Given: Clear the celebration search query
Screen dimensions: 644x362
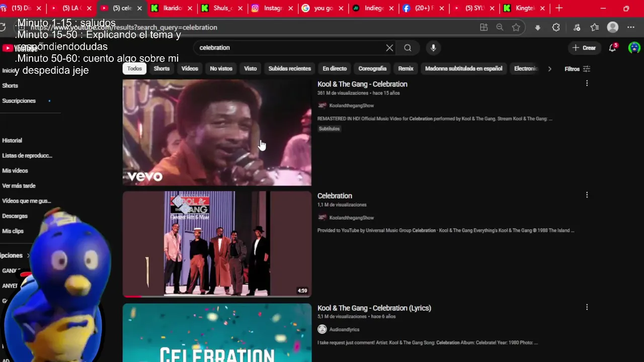Looking at the screenshot, I should tap(389, 48).
